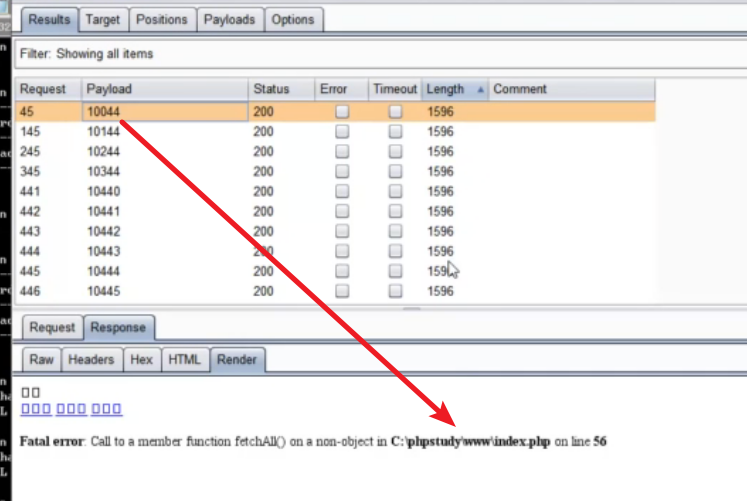Toggle Error checkbox for request 245
747x501 pixels.
[x=342, y=151]
